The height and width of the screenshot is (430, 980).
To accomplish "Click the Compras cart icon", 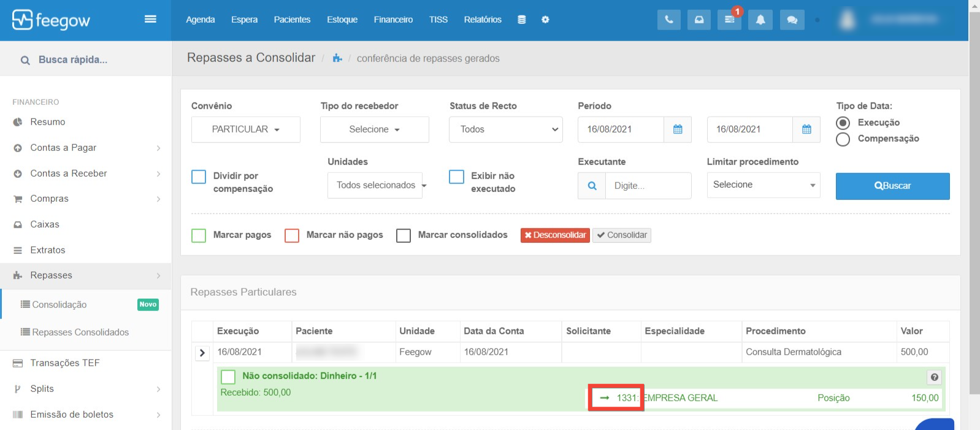I will click(x=18, y=199).
